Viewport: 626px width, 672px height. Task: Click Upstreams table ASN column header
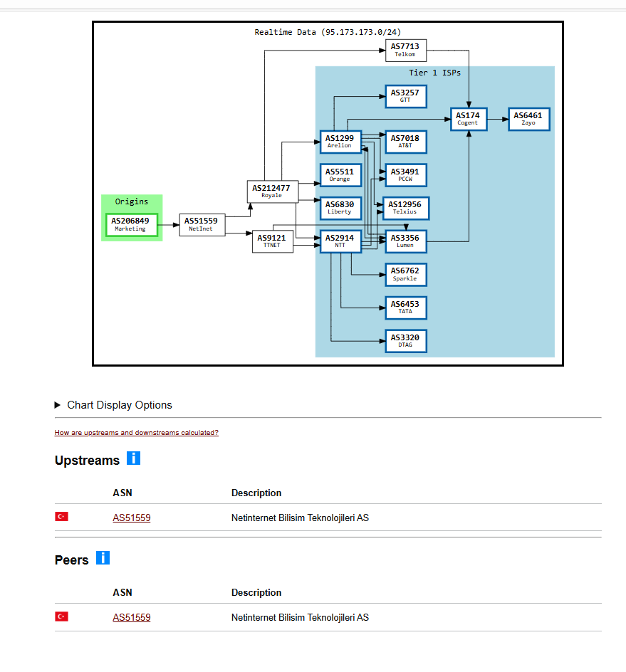click(x=122, y=493)
